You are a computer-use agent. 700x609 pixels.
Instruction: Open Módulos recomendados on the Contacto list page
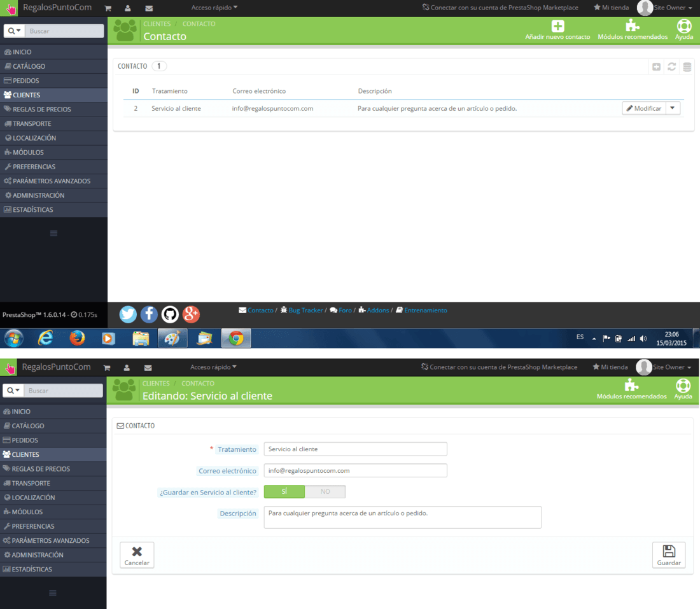pos(632,29)
